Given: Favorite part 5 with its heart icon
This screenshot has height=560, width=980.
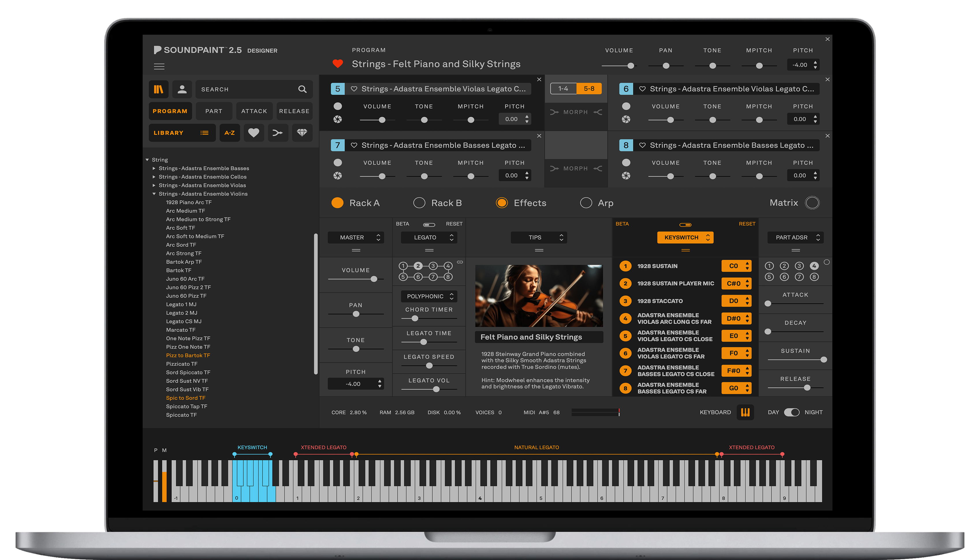Looking at the screenshot, I should 354,89.
